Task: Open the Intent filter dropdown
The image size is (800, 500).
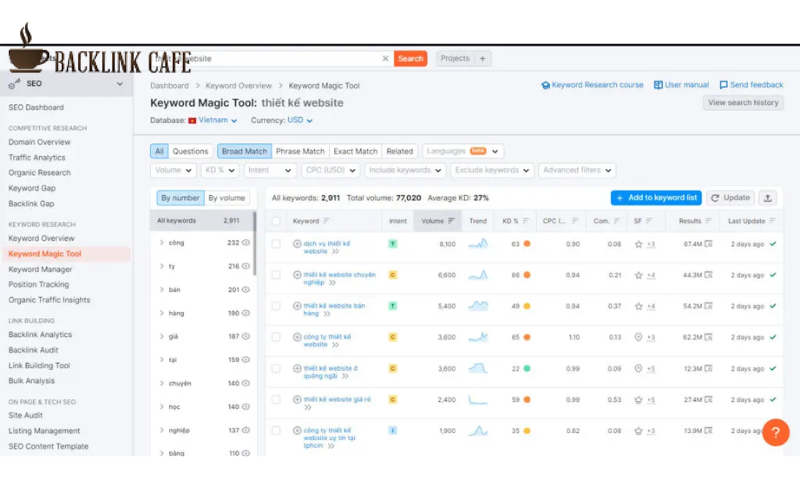Action: (x=269, y=170)
